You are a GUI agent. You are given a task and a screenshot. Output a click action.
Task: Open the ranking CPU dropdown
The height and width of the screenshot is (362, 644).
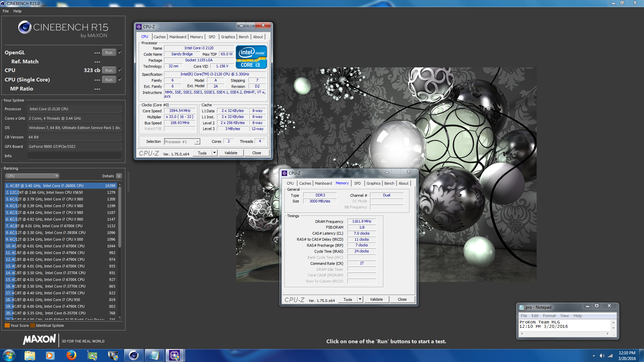tap(32, 176)
